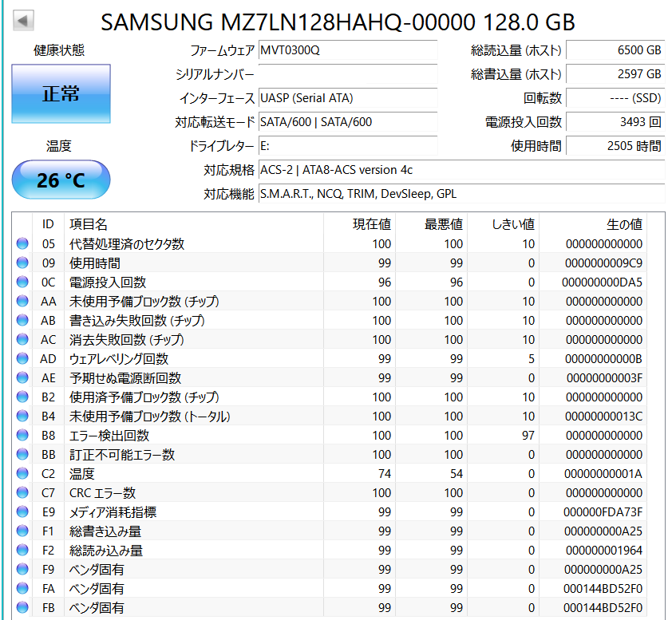Select the 26 °C temperature indicator
This screenshot has width=672, height=620.
point(61,180)
